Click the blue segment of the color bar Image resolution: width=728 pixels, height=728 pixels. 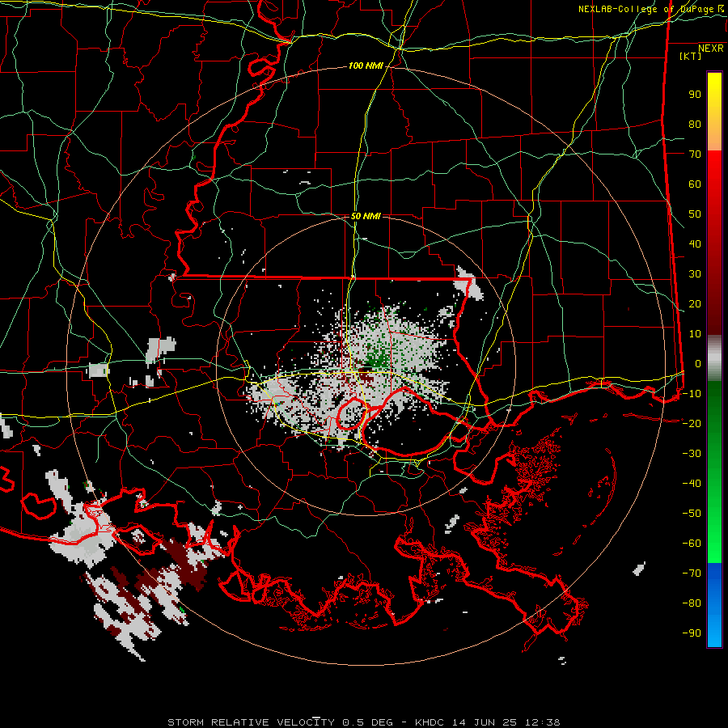(x=714, y=604)
